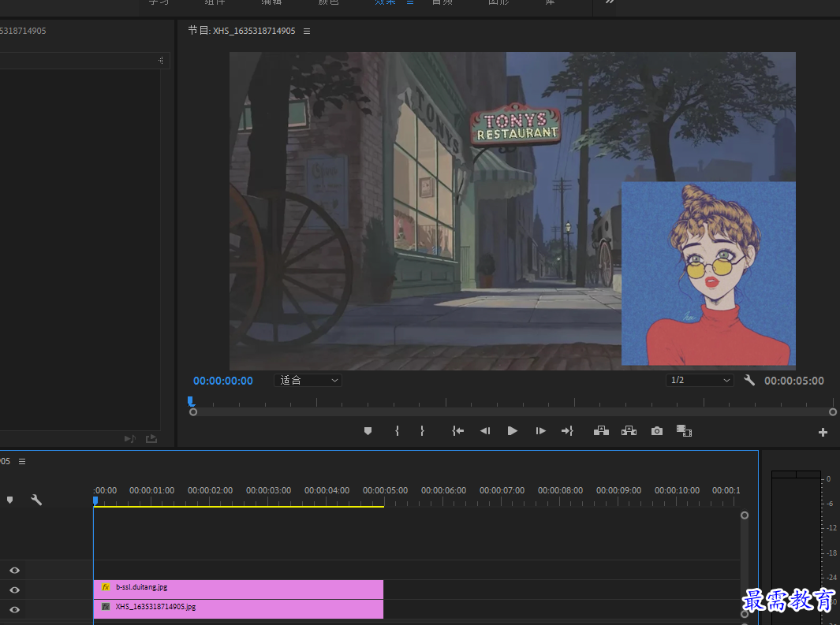Hide the track containing b-ssl.duitang.jpg
Image resolution: width=840 pixels, height=625 pixels.
point(14,590)
